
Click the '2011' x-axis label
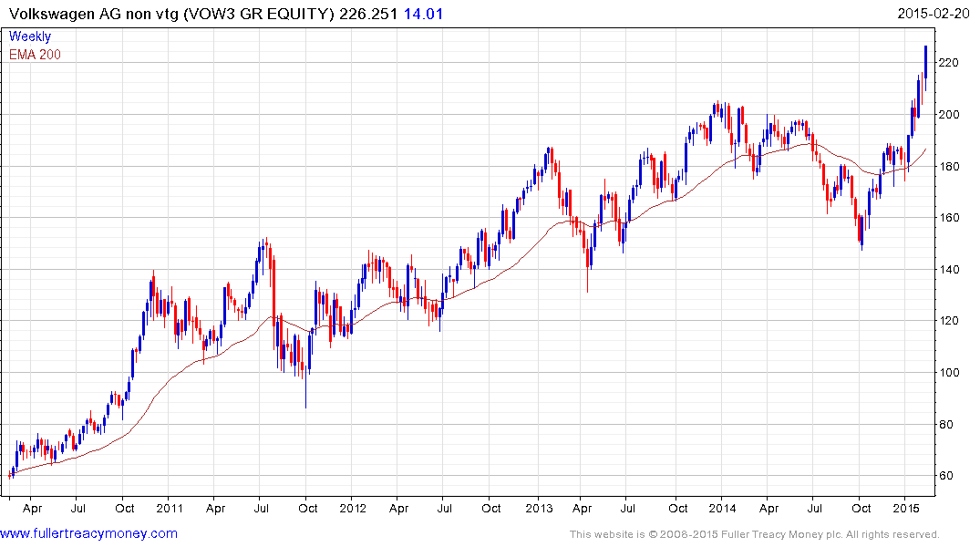tap(170, 508)
